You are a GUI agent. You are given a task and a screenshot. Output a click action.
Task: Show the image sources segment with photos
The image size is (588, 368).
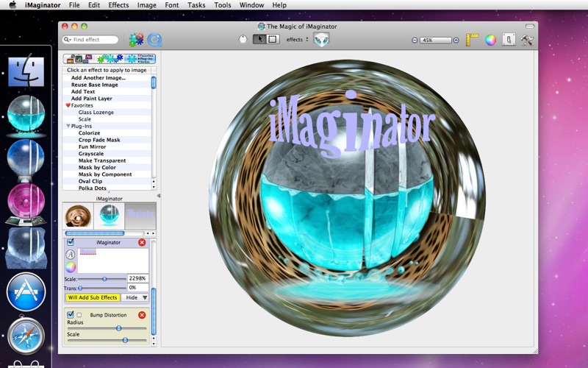79,59
